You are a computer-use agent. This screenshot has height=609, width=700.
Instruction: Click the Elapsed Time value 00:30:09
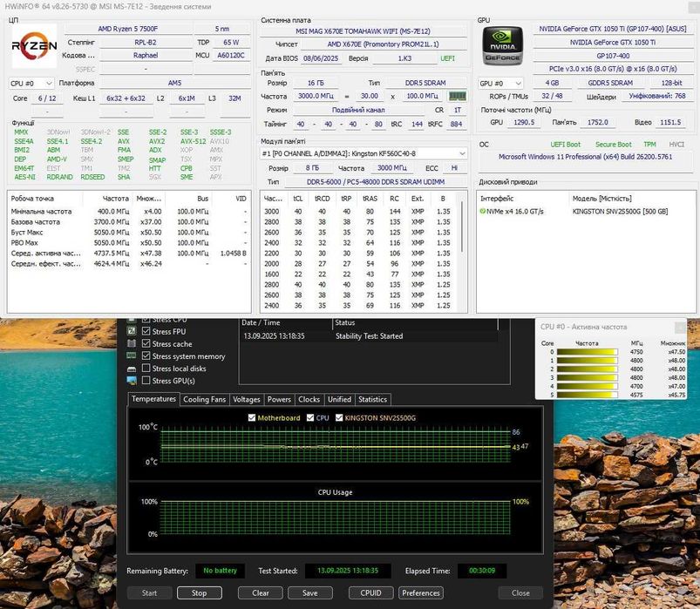click(482, 571)
